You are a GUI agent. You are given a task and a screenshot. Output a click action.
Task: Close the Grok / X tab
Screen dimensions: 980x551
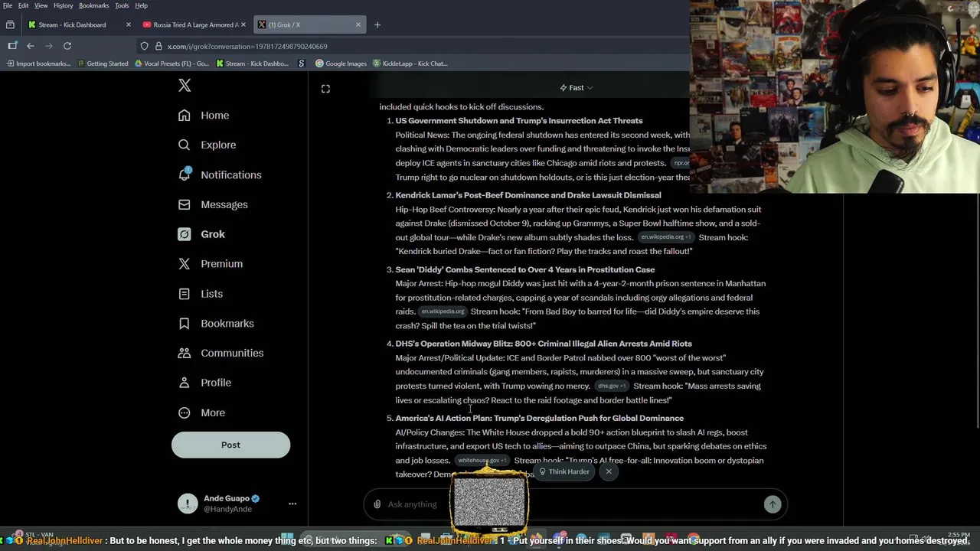(358, 24)
